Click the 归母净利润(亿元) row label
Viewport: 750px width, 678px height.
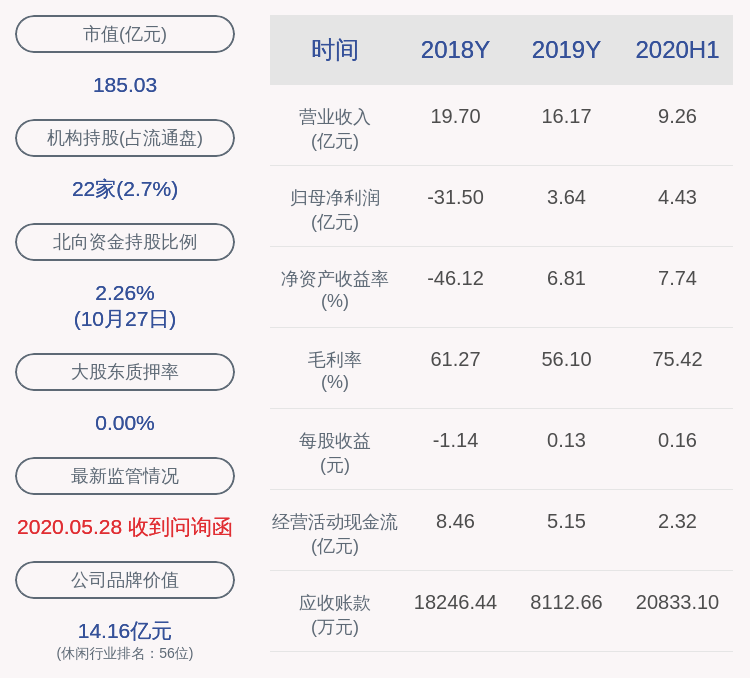point(335,210)
